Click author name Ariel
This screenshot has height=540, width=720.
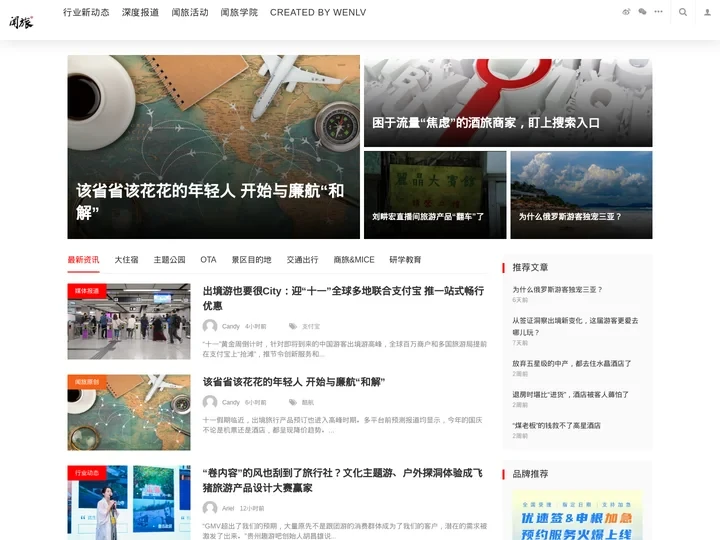point(228,508)
